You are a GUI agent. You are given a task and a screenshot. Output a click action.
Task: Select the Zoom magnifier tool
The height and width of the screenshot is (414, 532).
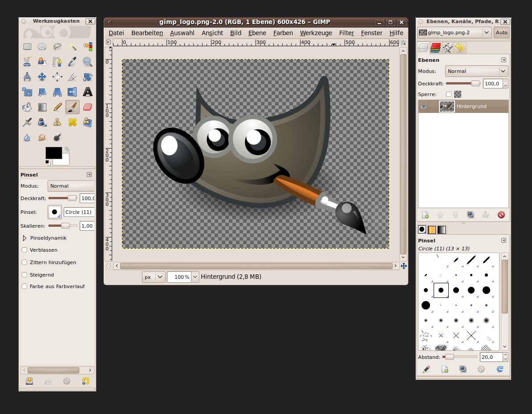pos(87,62)
